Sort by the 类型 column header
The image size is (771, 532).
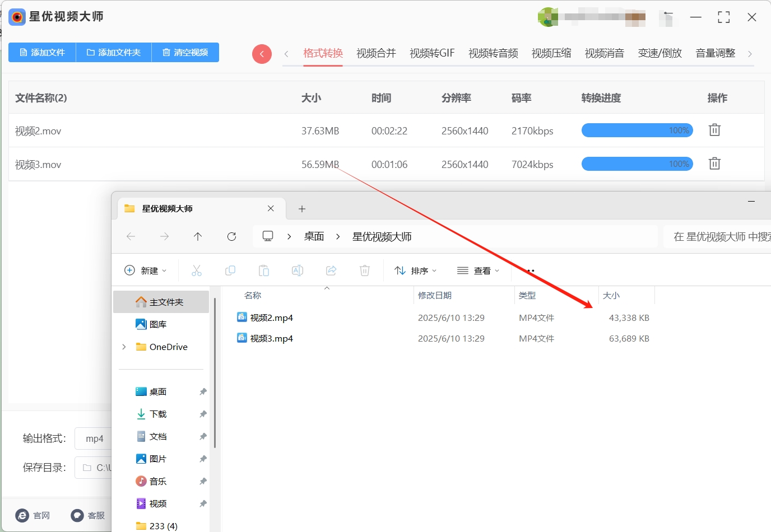point(527,295)
